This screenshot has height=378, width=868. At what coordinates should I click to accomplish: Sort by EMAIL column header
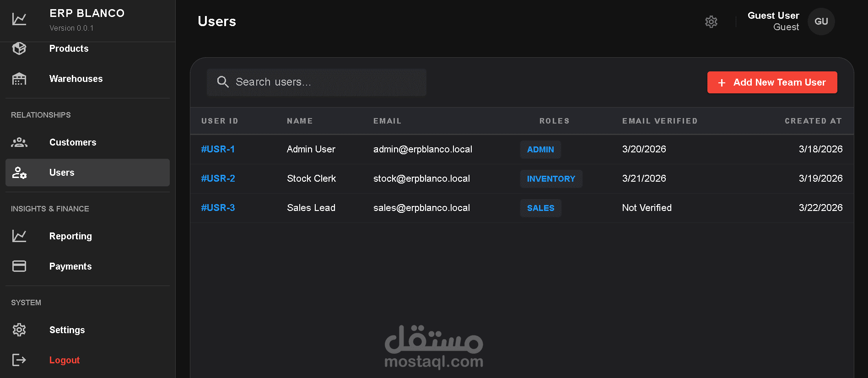(x=387, y=121)
